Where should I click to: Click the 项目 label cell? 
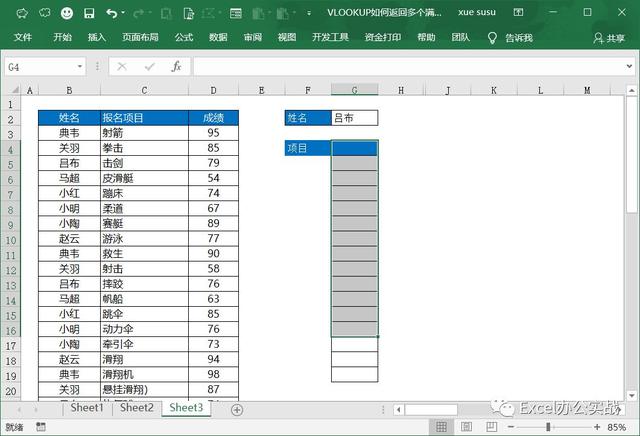point(308,148)
